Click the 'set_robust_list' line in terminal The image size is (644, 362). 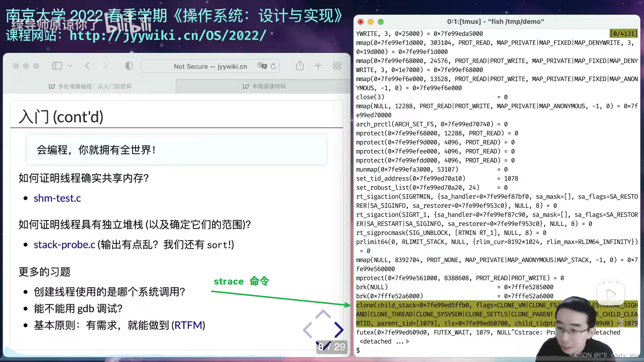(432, 187)
